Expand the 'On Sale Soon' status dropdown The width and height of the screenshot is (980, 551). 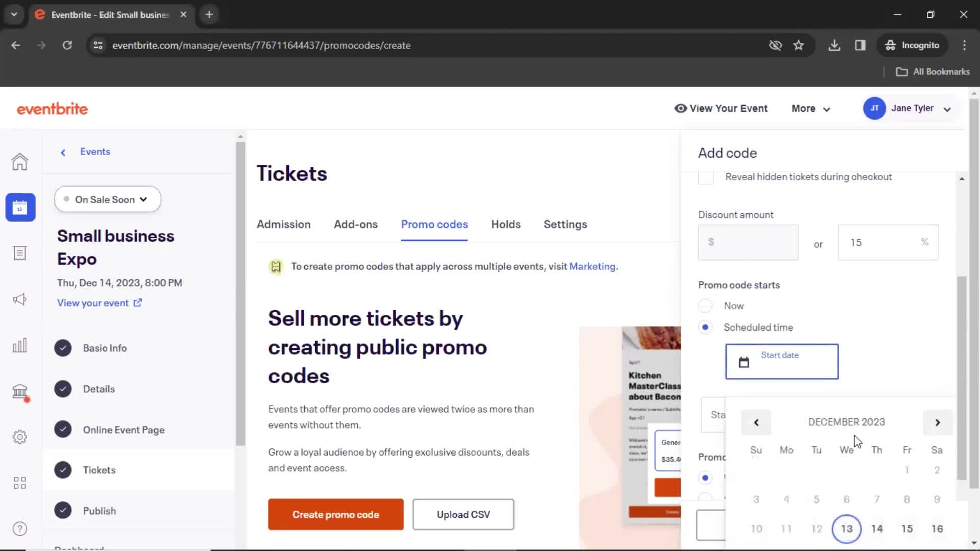pyautogui.click(x=107, y=199)
